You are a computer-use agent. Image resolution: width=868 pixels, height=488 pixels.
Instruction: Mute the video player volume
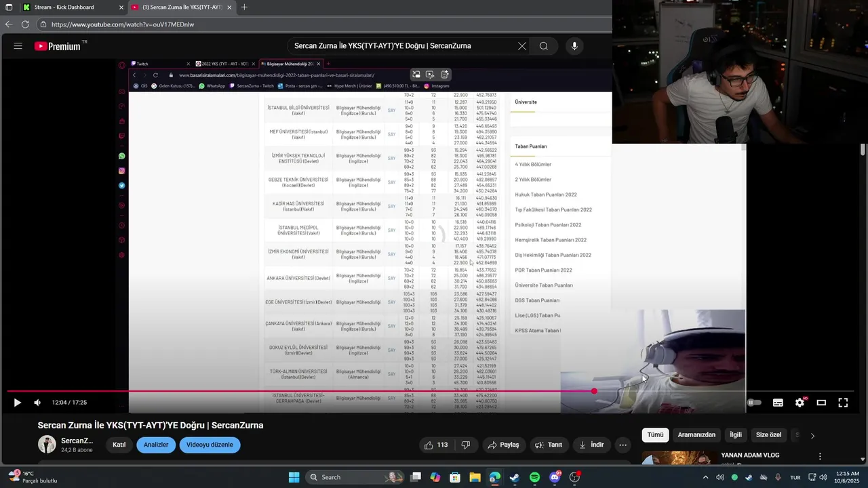click(37, 403)
